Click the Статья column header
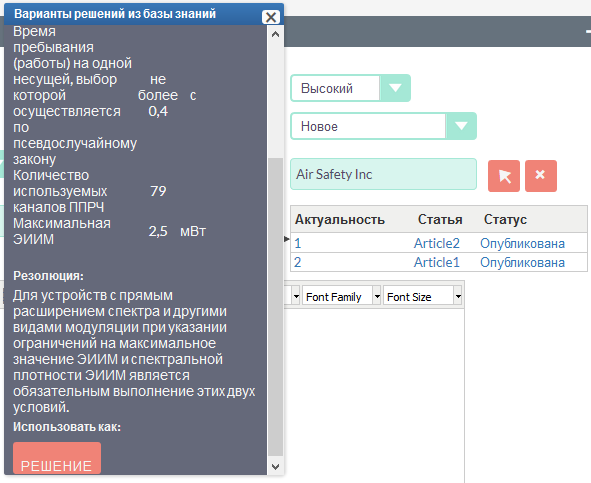 click(440, 219)
